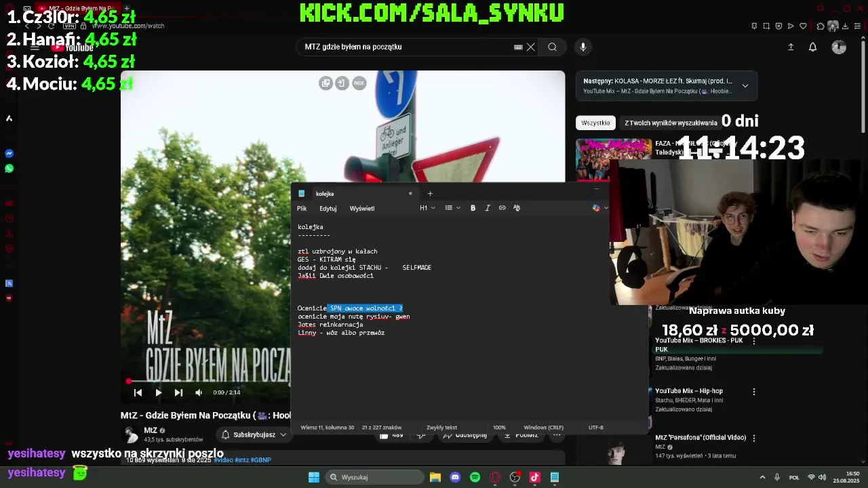Viewport: 868px width, 488px height.
Task: Click the Windows (CRLF) status entry
Action: click(x=543, y=428)
